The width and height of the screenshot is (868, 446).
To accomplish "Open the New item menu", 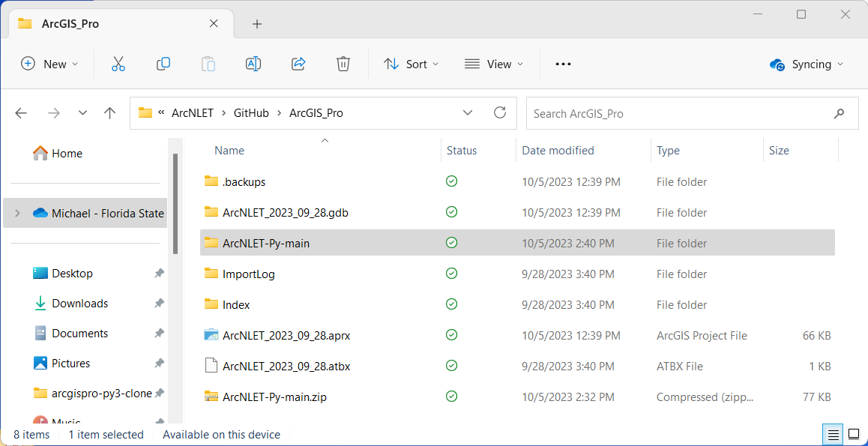I will [49, 64].
